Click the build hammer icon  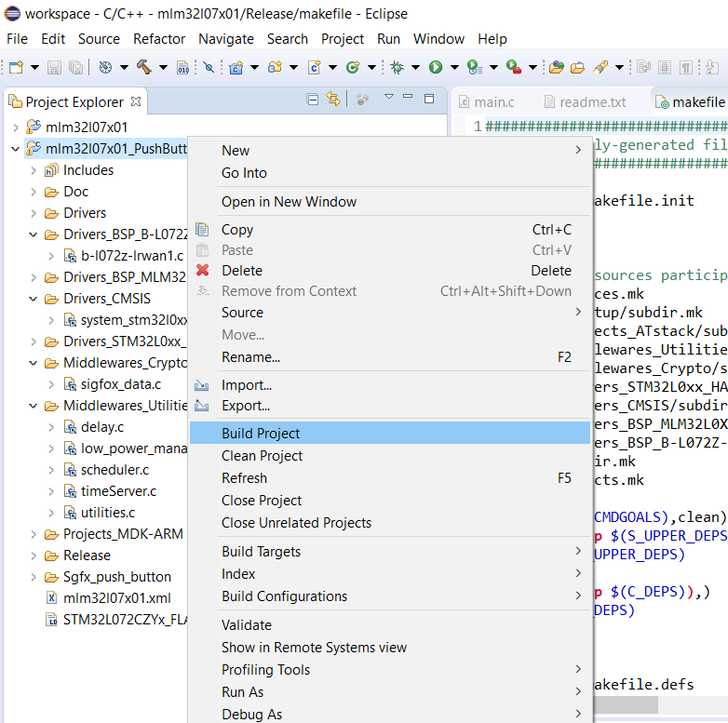144,67
